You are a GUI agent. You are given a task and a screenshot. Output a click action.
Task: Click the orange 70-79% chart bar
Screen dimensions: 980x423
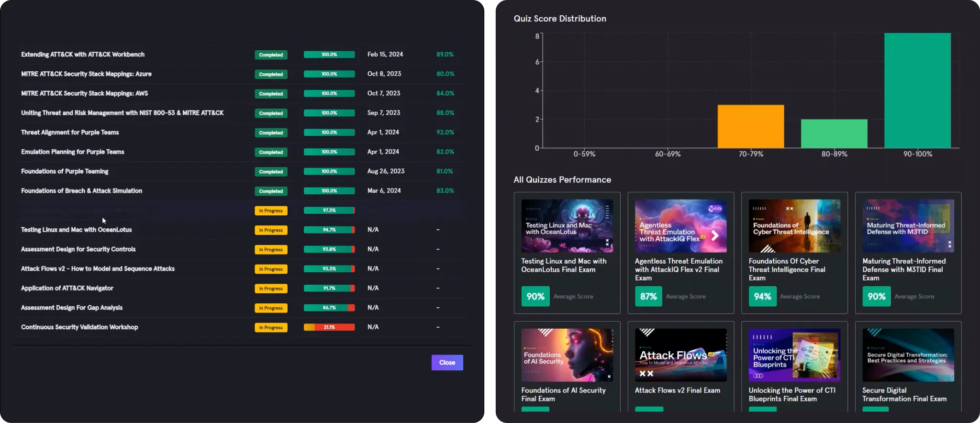[x=750, y=126]
